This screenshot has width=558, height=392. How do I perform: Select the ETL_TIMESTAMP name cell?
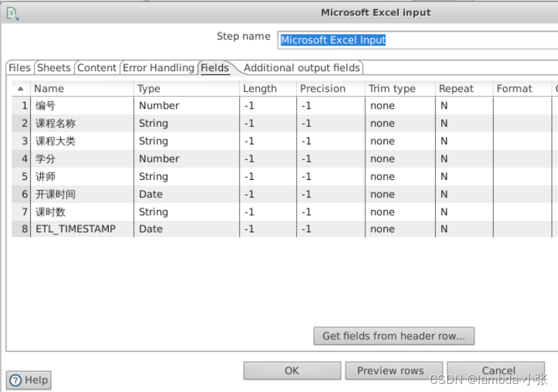pyautogui.click(x=82, y=229)
